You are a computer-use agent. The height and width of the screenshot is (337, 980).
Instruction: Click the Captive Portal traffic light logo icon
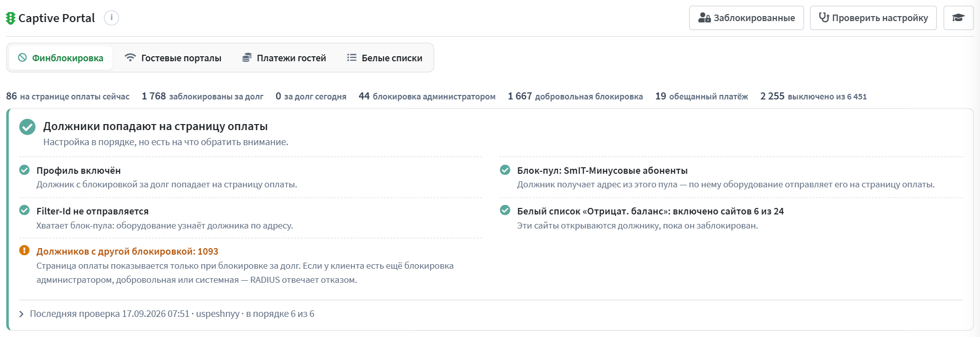(x=11, y=18)
